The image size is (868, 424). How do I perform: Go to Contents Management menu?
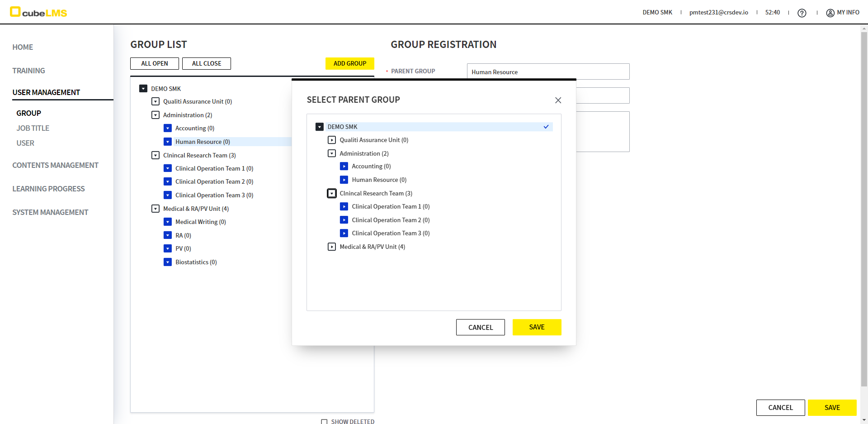[55, 165]
